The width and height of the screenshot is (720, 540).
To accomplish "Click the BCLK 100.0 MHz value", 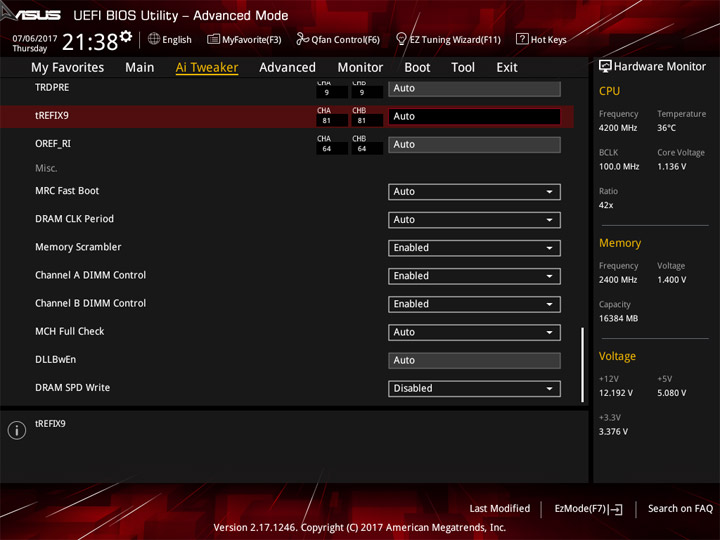I will point(619,166).
